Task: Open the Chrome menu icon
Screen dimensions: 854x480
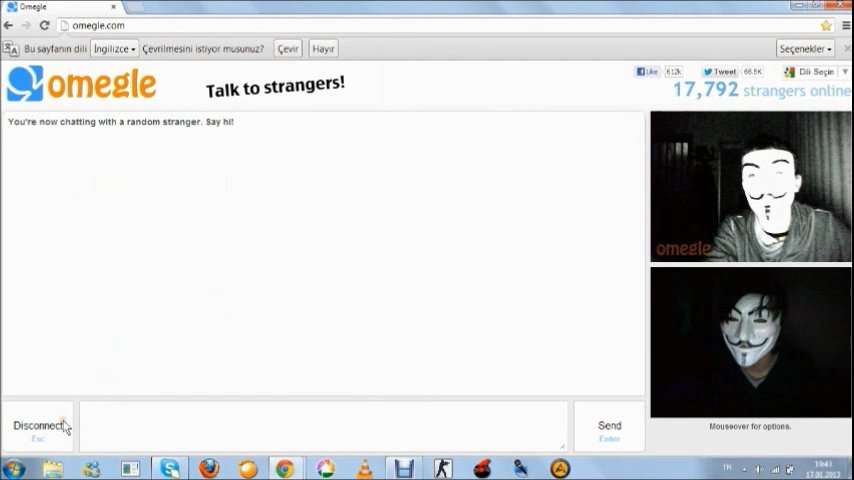Action: pyautogui.click(x=846, y=26)
